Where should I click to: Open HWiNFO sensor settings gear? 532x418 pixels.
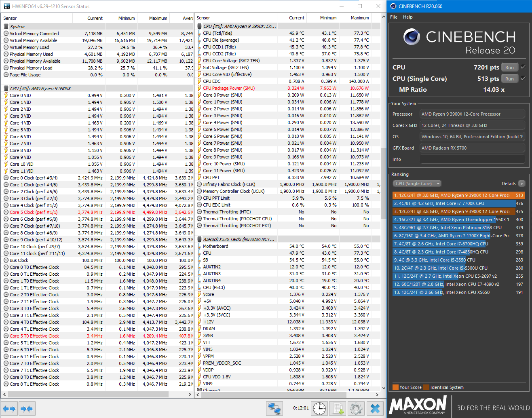(356, 408)
